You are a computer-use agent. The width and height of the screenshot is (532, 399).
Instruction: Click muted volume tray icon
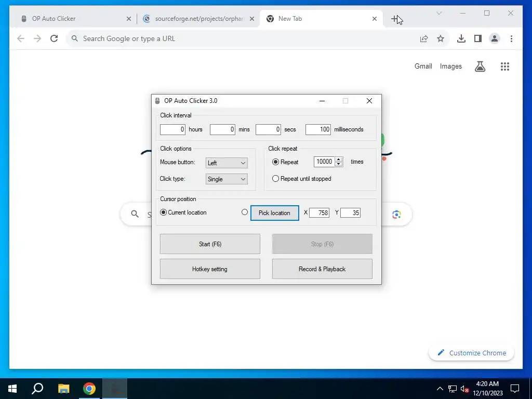[464, 389]
